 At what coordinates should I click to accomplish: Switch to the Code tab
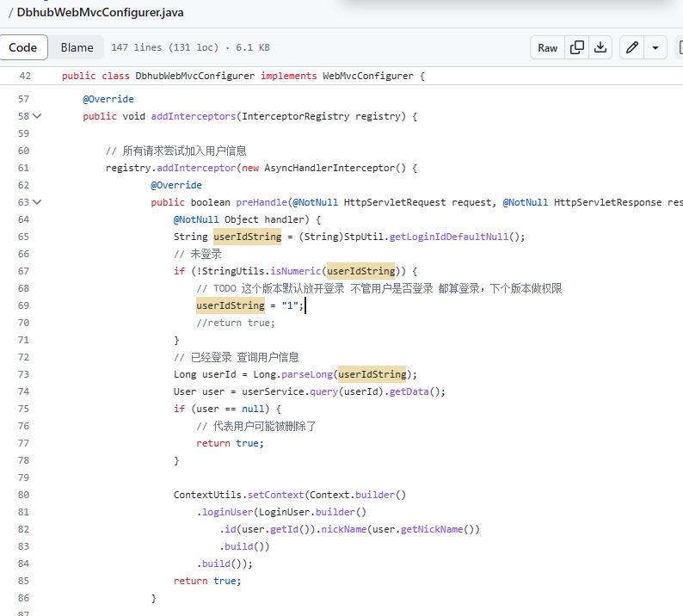coord(23,47)
